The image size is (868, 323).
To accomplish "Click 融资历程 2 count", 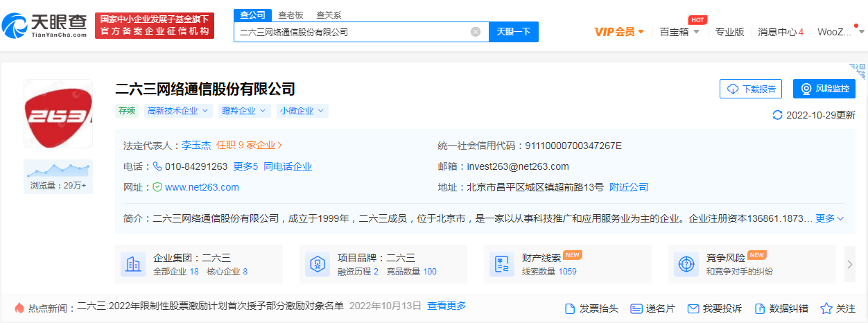I will tap(358, 272).
